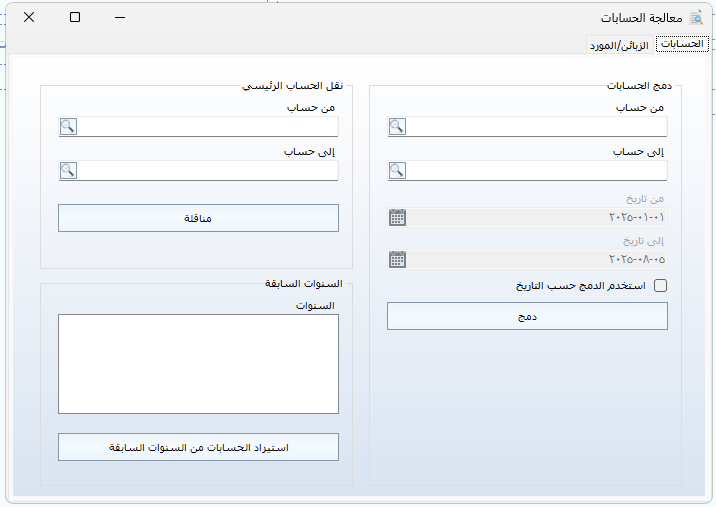Focus the transfer 'من حساب' text field
The height and width of the screenshot is (507, 716).
click(207, 127)
